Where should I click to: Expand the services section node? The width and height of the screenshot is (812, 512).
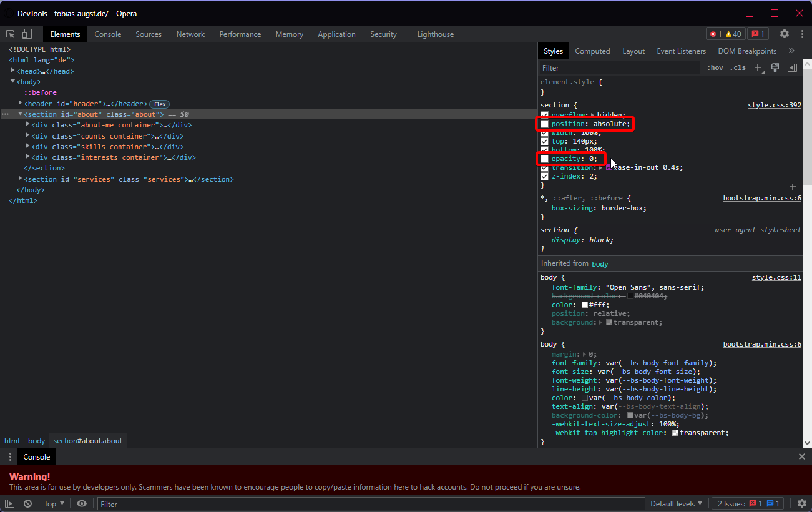21,179
